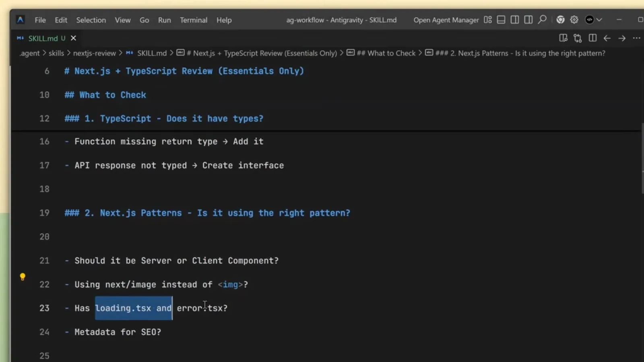Viewport: 644px width, 362px height.
Task: Click heading '# Next.js + TypeScript Review (Essentials Only)'
Action: (x=184, y=71)
